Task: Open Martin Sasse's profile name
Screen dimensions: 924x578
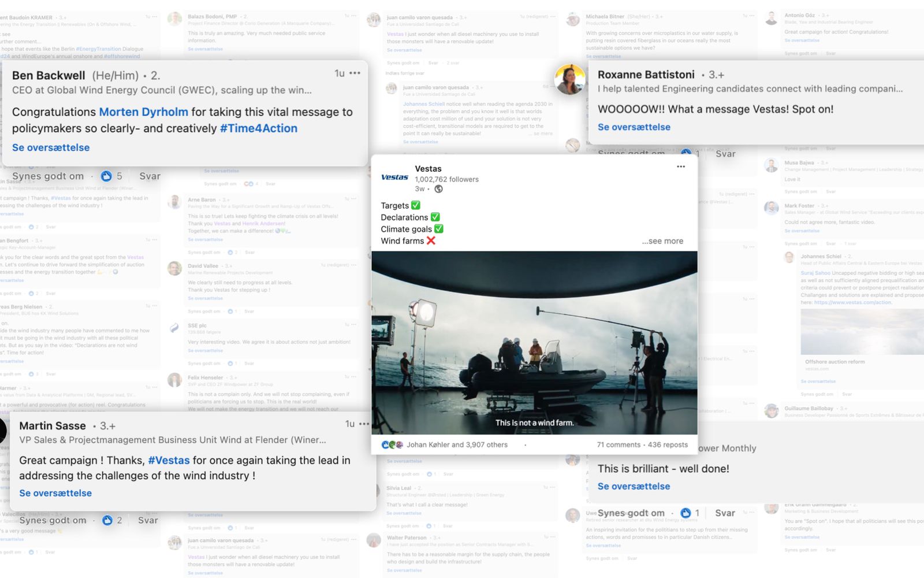Action: pos(53,426)
